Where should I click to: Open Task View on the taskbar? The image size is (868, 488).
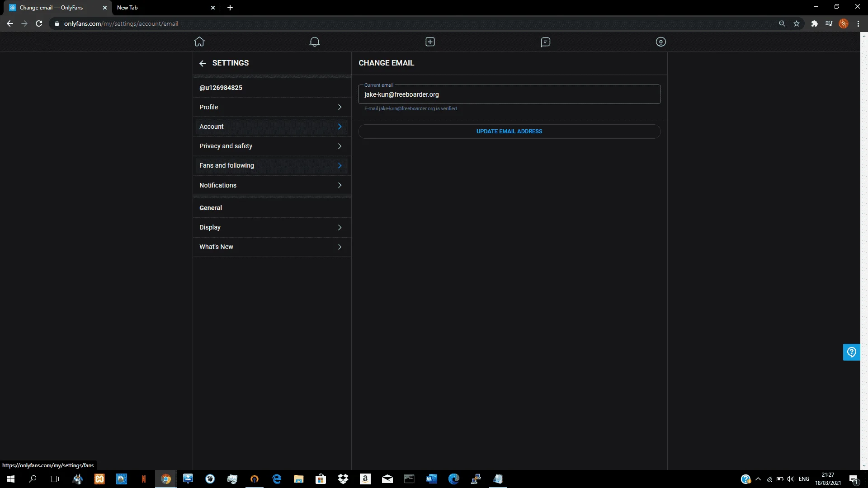[x=54, y=479]
